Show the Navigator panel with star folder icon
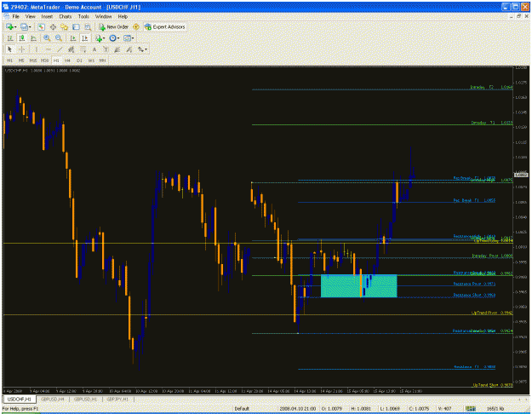This screenshot has height=414, width=532. coord(64,26)
